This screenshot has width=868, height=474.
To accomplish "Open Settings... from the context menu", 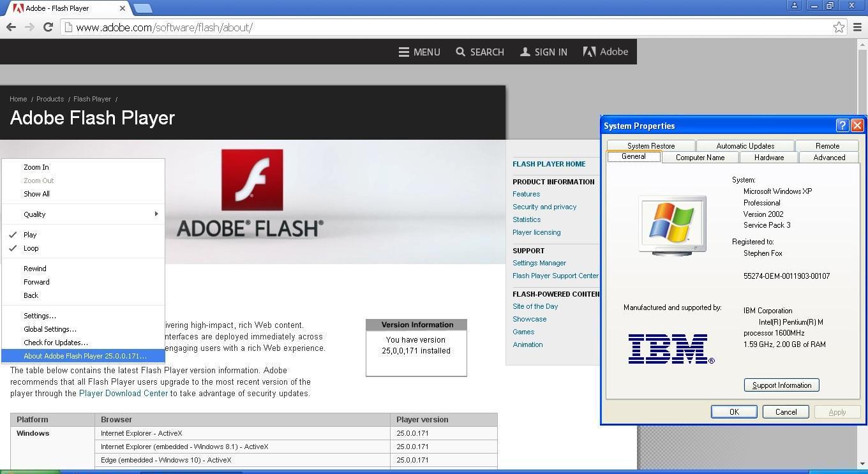I will pos(83,316).
